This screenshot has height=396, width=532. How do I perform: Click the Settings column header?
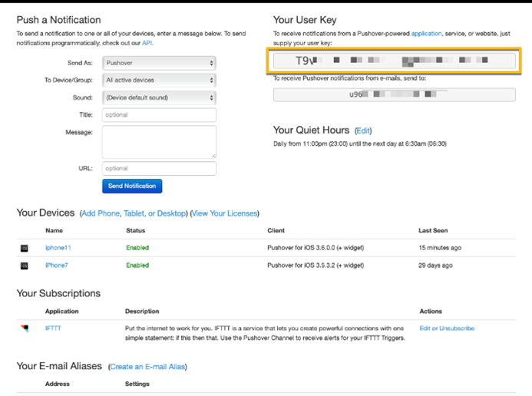click(x=137, y=384)
